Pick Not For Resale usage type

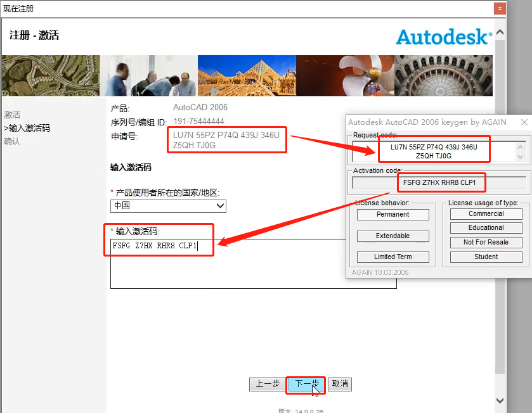486,242
